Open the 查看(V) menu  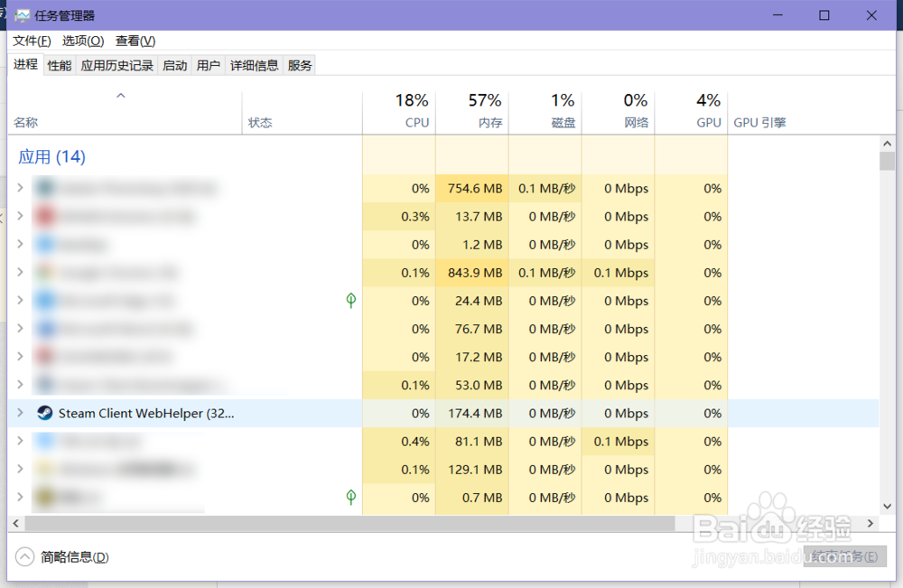click(135, 41)
